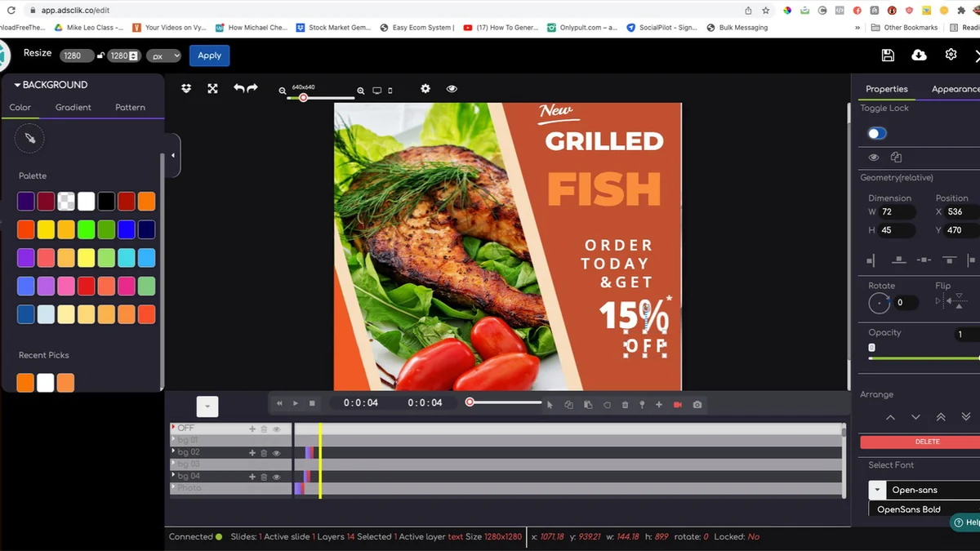Switch to the Gradient tab

(x=73, y=107)
